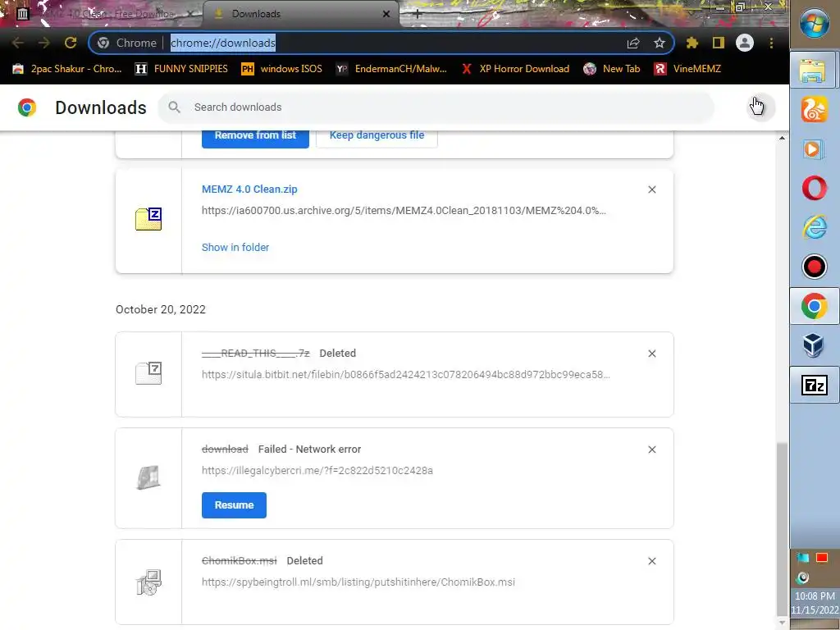840x630 pixels.
Task: Open the New Tab bookmark
Action: point(611,69)
